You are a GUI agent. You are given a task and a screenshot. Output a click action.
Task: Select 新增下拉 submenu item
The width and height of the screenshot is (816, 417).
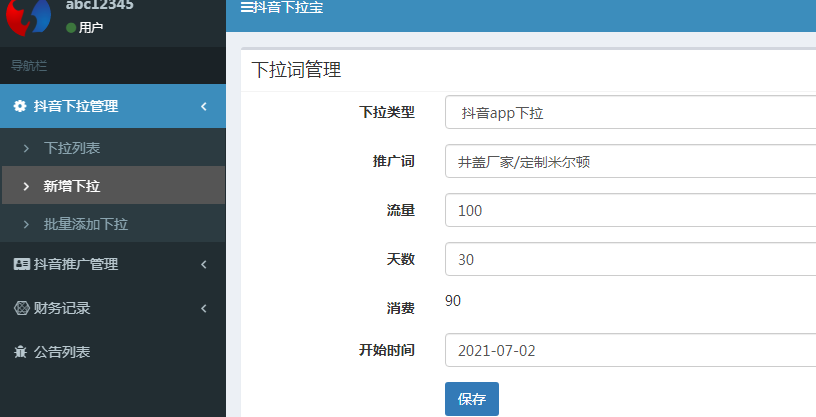[113, 186]
